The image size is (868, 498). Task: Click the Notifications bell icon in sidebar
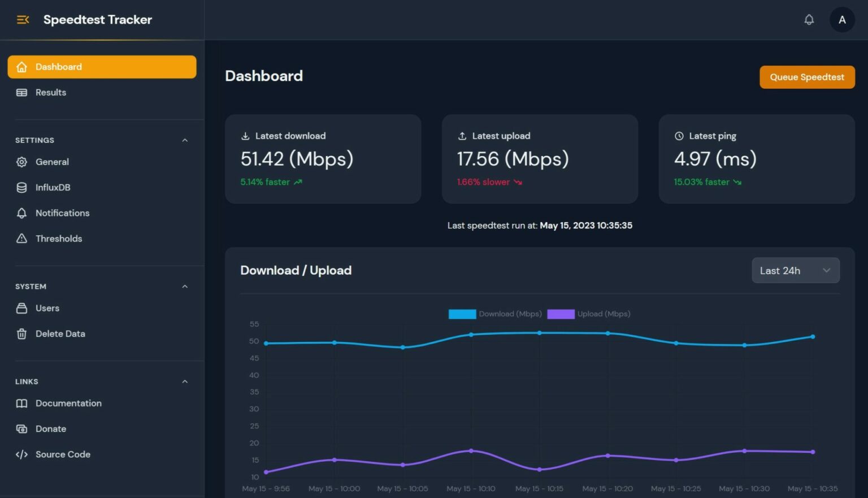[x=21, y=213]
